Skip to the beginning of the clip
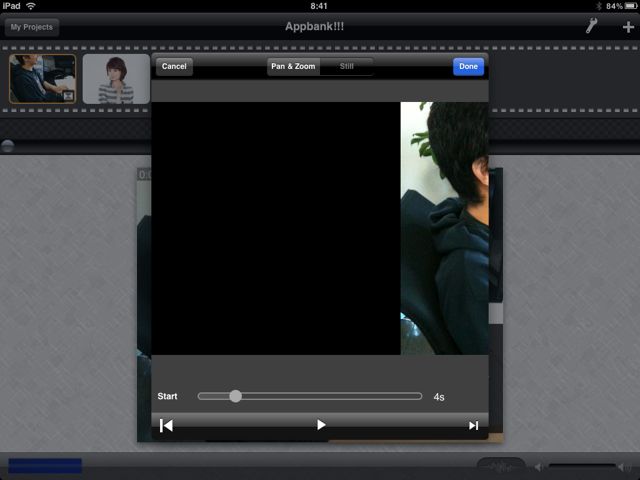Image resolution: width=640 pixels, height=480 pixels. tap(167, 425)
